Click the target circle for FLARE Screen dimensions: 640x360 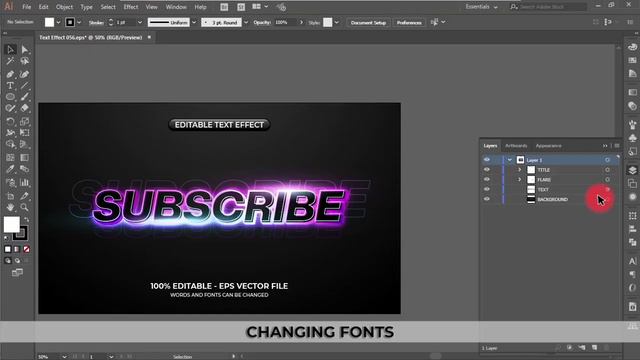click(x=607, y=180)
